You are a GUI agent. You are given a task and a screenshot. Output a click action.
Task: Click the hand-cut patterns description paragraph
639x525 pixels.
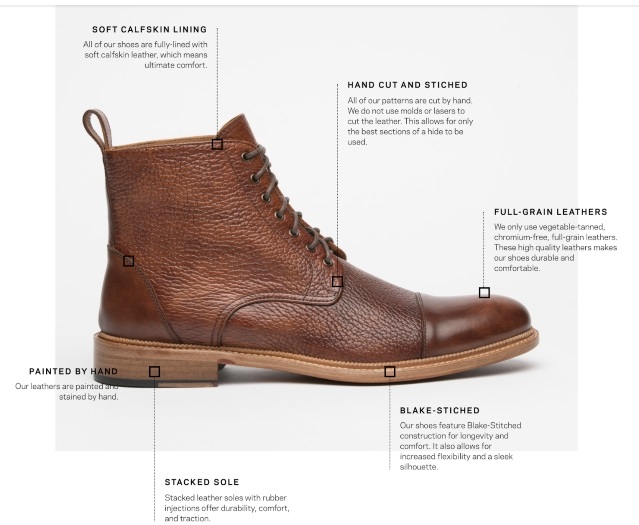tap(410, 121)
